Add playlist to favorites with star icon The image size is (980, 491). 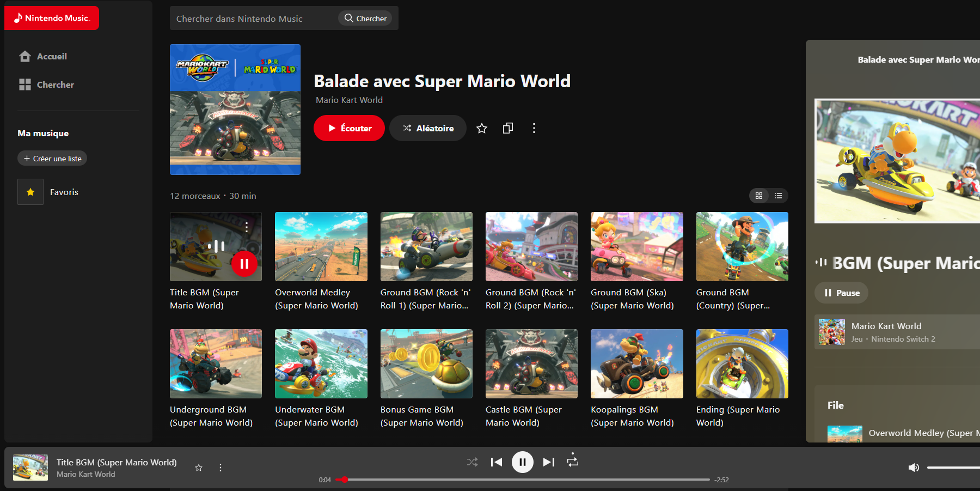point(482,128)
